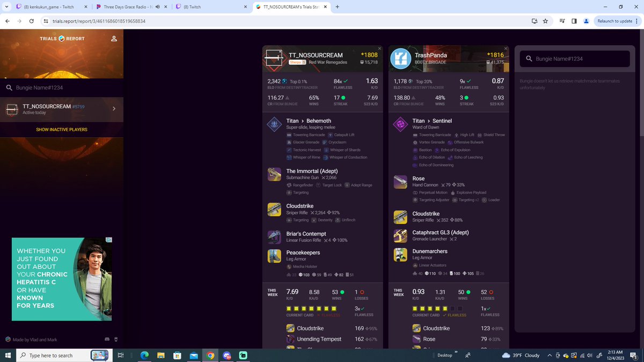
Task: Click TT_NOSOURCREAM's emblem thumbnail in the card header
Action: [274, 58]
